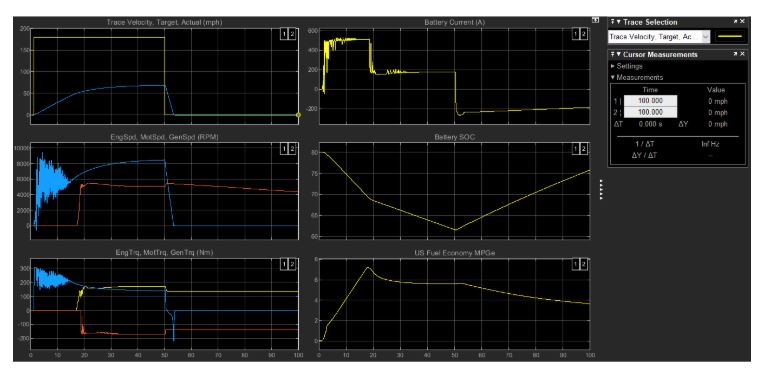Click the cursor 2 Time input field
This screenshot has height=374, width=759.
point(650,112)
